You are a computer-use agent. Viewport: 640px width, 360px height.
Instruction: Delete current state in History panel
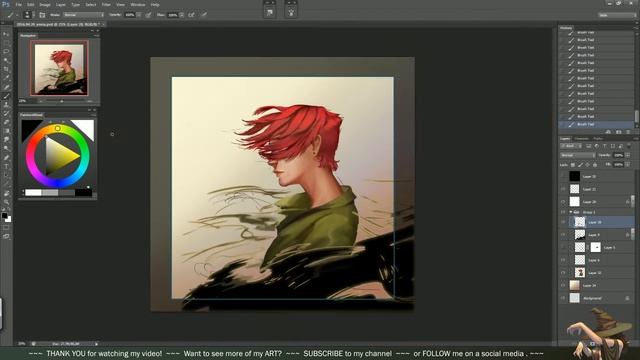pyautogui.click(x=628, y=132)
